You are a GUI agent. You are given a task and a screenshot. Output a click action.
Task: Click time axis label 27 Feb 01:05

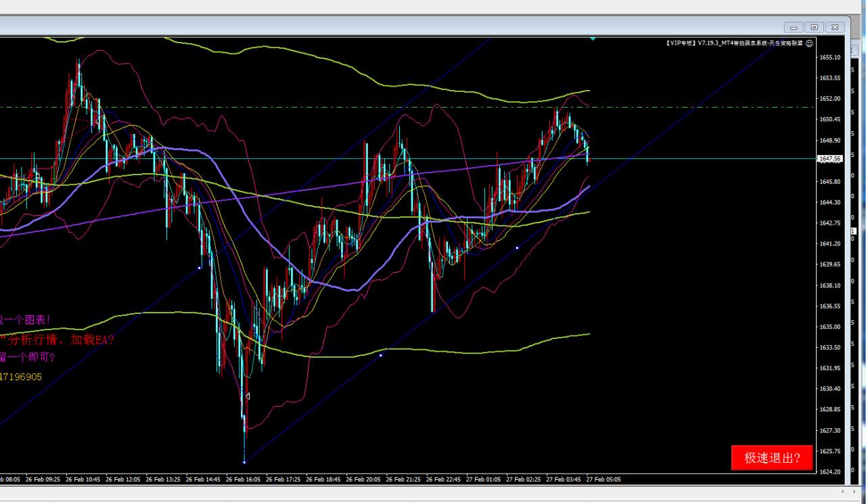point(484,480)
